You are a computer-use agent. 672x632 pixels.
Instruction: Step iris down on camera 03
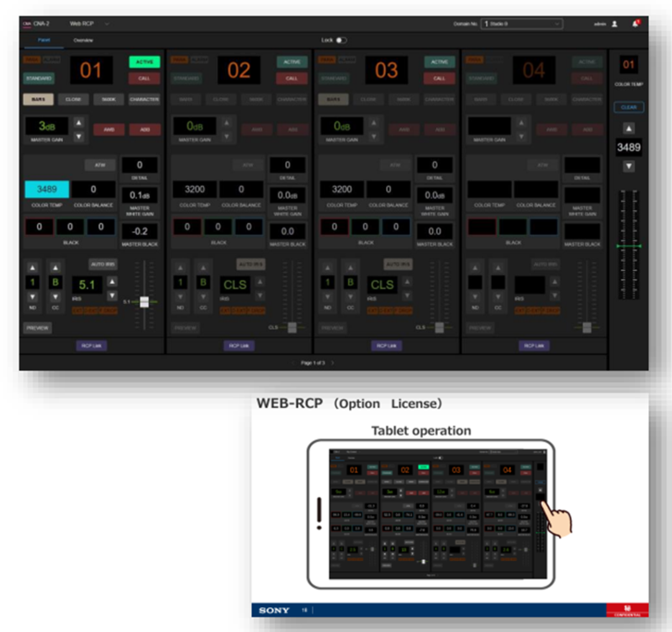(x=407, y=295)
